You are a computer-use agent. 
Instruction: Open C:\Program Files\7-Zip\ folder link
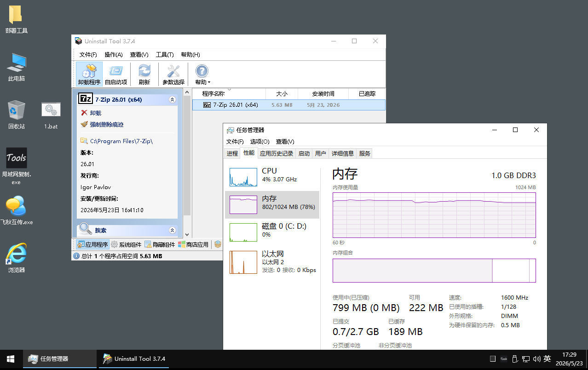coord(121,141)
